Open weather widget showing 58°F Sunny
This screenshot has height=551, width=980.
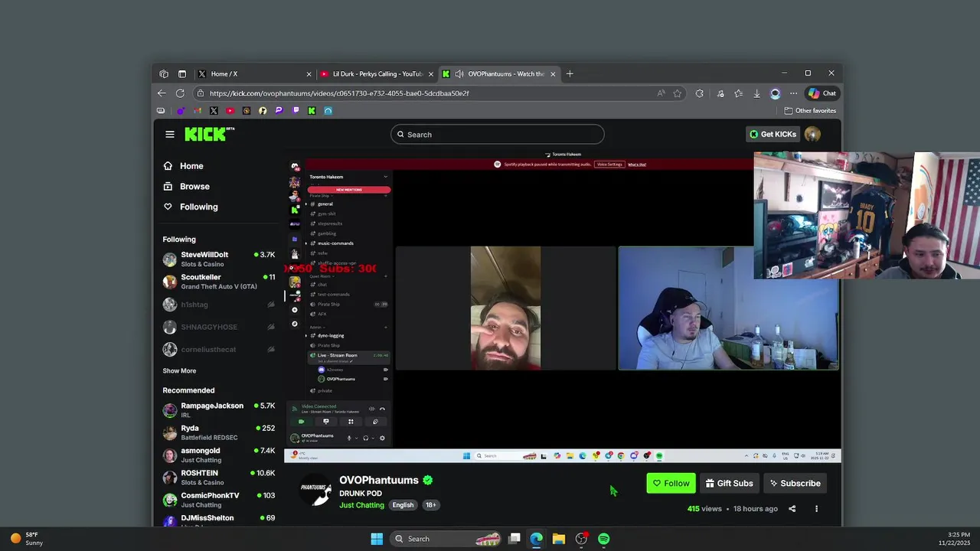[28, 539]
